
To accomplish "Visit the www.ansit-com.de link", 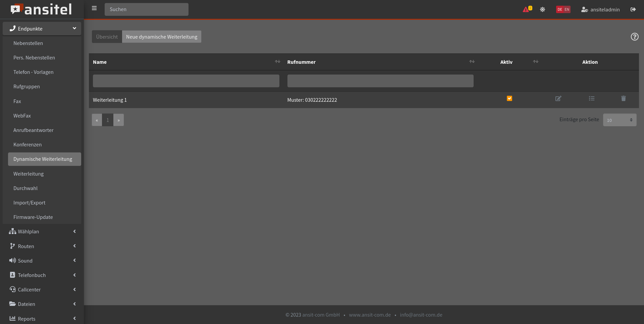I will [370, 315].
